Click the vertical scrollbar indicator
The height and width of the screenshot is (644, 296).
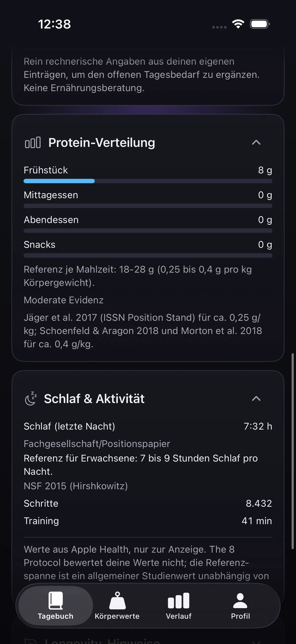coord(293,451)
